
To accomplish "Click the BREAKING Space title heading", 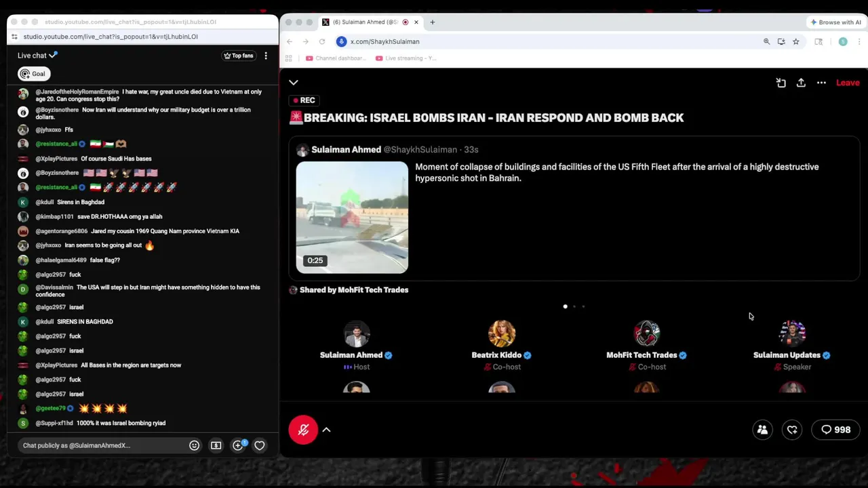I will coord(486,118).
